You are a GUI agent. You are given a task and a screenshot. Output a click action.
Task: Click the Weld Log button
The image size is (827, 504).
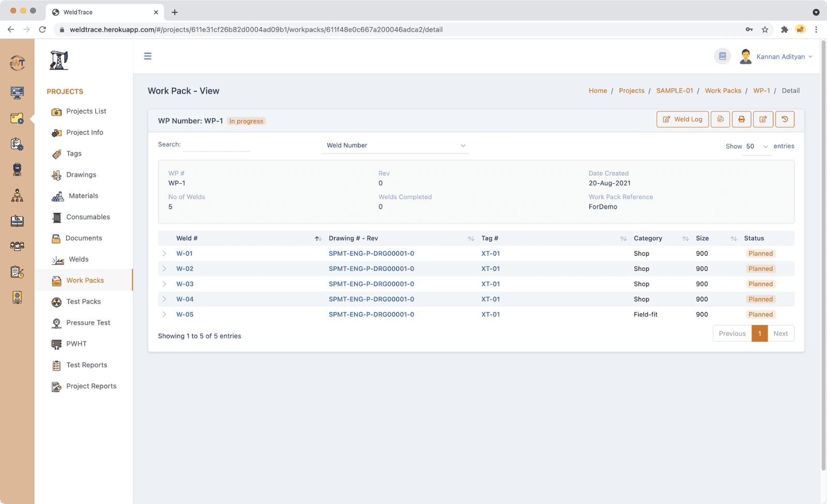(x=682, y=119)
